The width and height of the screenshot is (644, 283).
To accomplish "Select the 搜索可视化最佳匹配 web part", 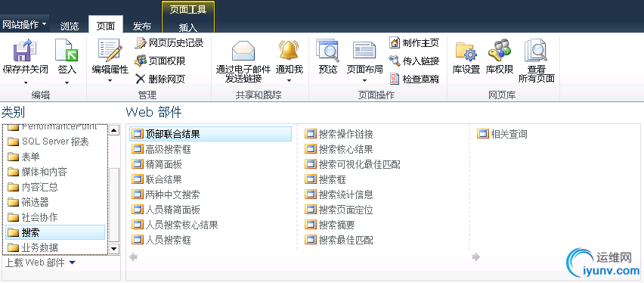I will (352, 164).
